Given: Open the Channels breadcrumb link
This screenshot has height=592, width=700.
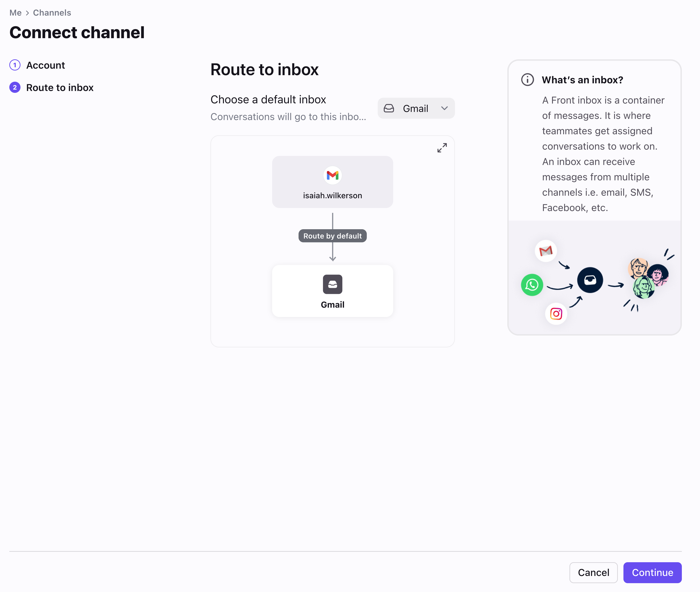Looking at the screenshot, I should pyautogui.click(x=52, y=13).
